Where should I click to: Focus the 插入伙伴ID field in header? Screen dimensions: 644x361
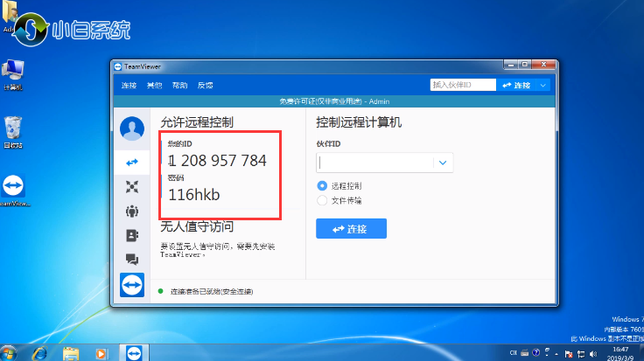click(x=463, y=85)
